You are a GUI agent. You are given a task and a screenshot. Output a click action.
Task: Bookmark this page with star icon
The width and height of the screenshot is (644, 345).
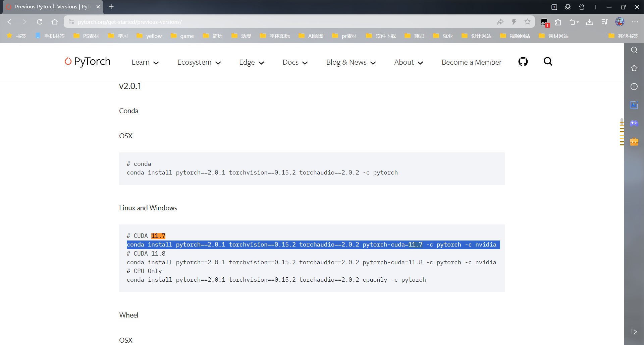click(x=528, y=22)
